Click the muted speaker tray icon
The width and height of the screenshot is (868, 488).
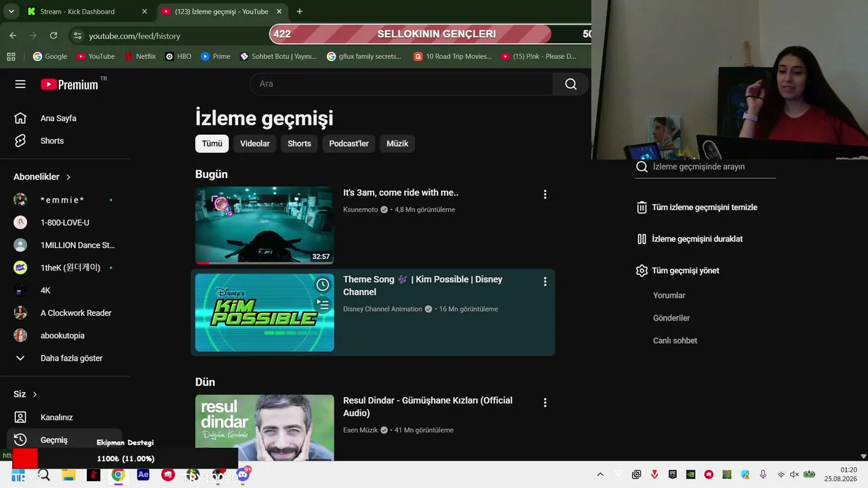[794, 475]
